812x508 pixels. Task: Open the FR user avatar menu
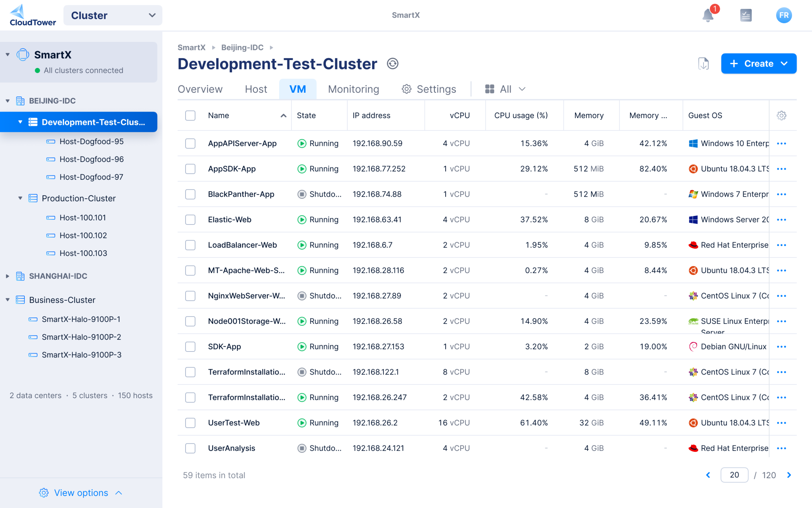(784, 15)
